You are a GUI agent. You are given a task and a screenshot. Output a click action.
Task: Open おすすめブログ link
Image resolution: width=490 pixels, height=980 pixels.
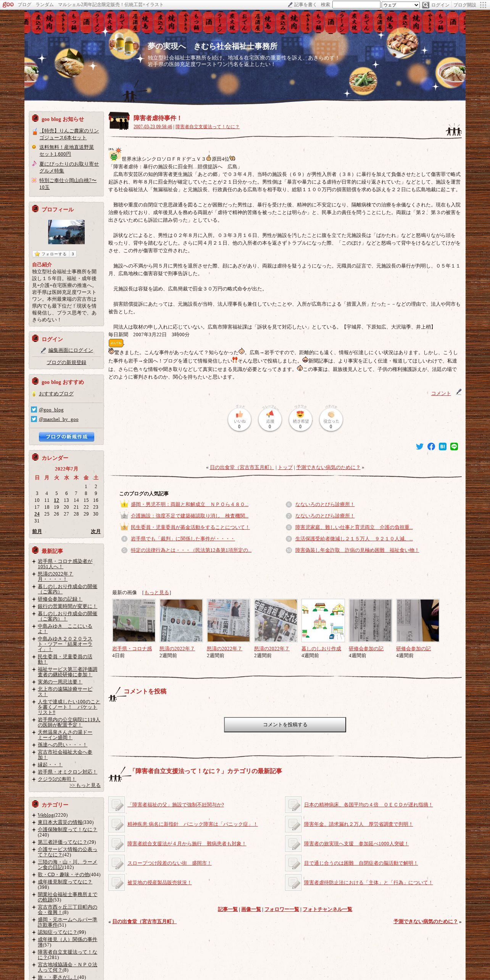[x=56, y=394]
